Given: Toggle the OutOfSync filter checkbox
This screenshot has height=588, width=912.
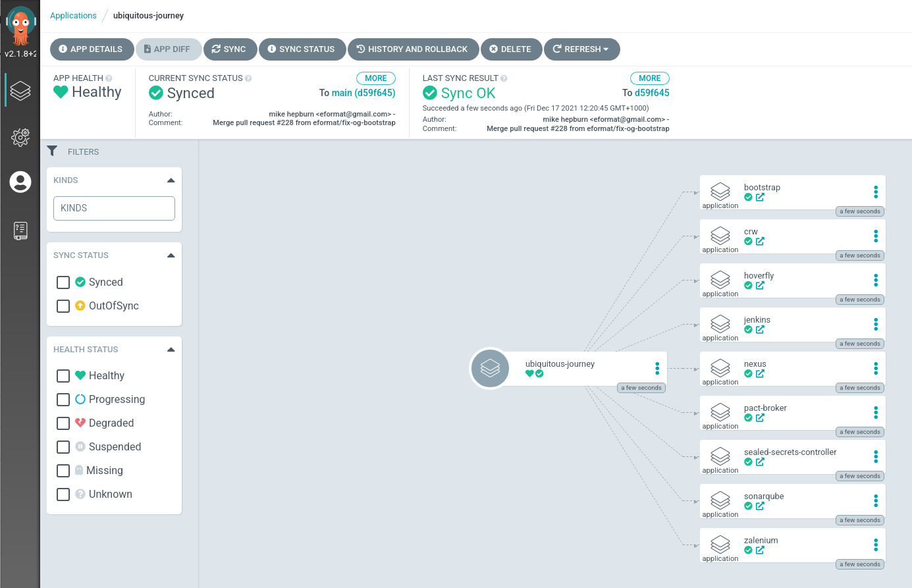Looking at the screenshot, I should 63,306.
